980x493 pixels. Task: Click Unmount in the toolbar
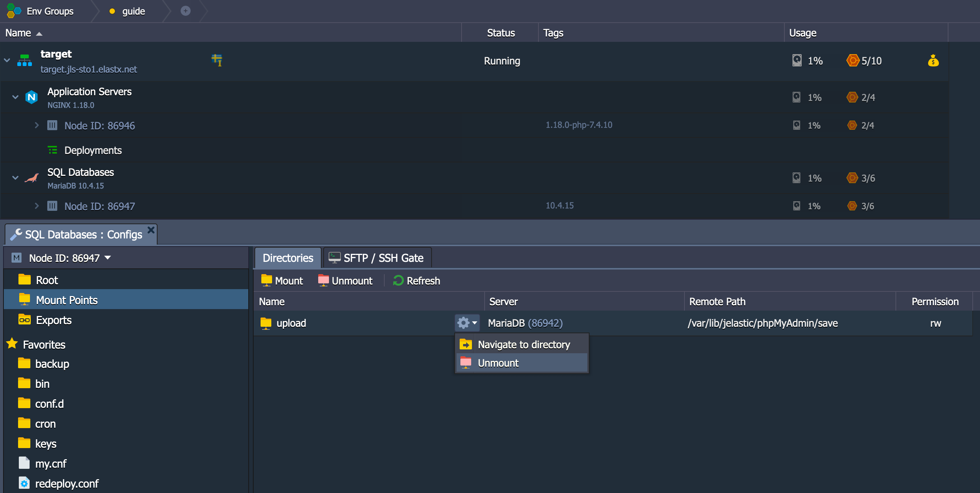(x=345, y=281)
